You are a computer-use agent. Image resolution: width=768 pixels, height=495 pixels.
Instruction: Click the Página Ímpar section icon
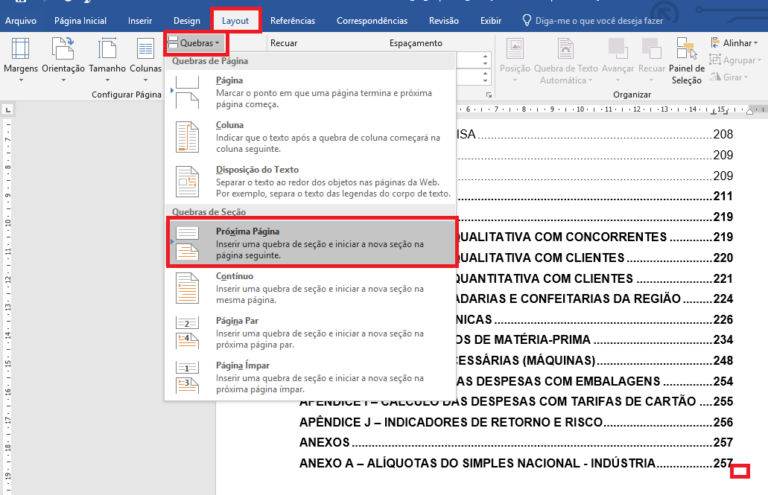pyautogui.click(x=187, y=377)
